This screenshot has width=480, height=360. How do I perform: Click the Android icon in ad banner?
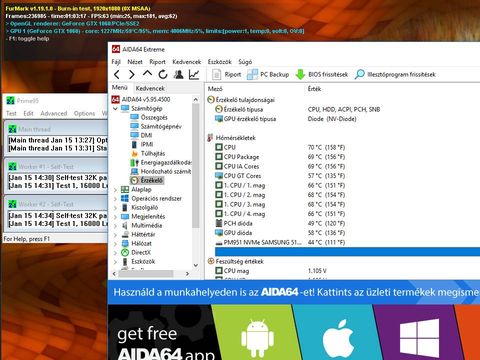pos(257,338)
